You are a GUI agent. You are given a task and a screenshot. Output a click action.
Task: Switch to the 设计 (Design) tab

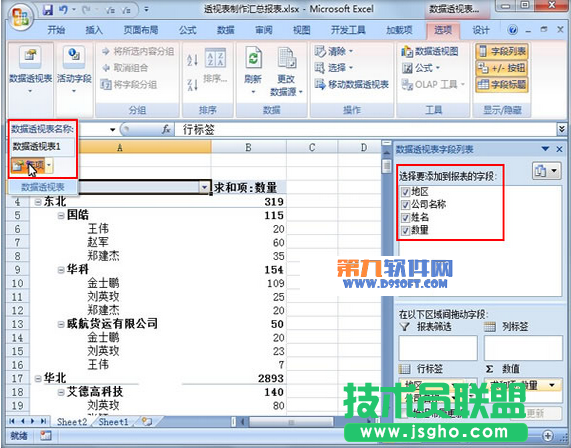tap(481, 30)
